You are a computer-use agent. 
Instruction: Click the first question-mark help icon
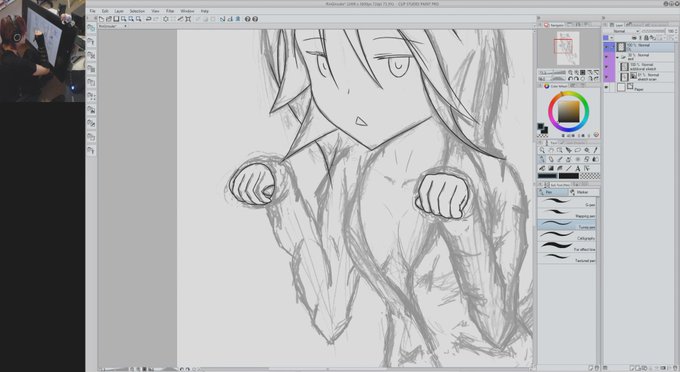(248, 19)
